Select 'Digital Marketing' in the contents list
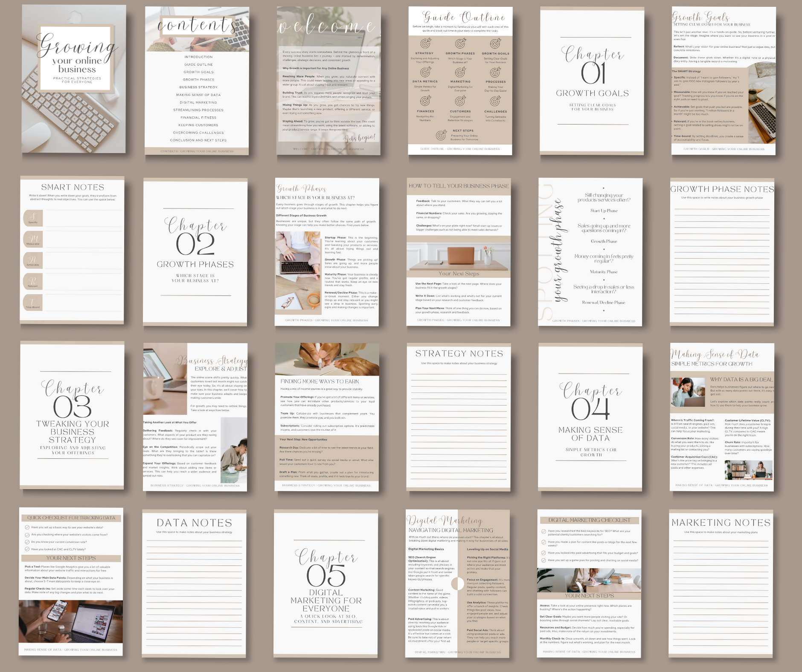 pos(198,102)
